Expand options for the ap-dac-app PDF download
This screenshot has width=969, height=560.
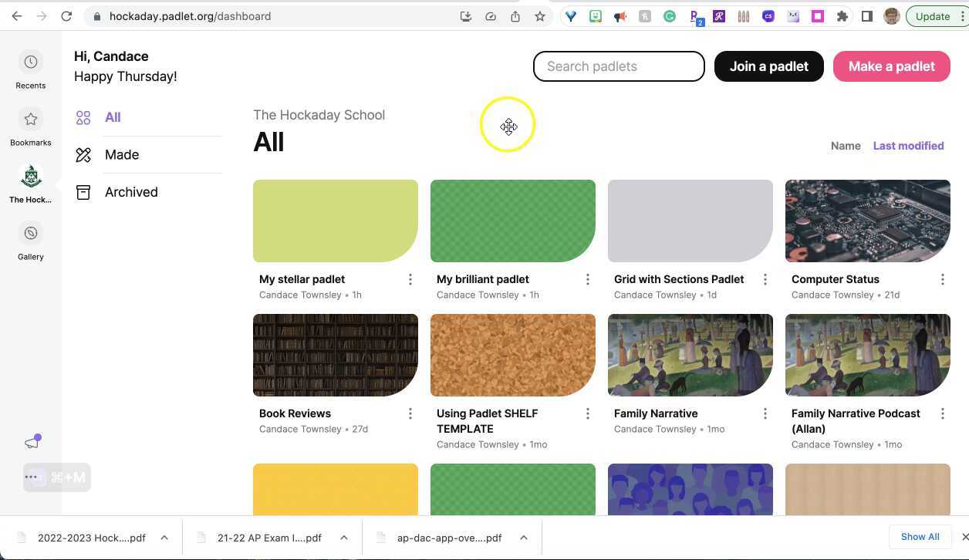click(524, 538)
